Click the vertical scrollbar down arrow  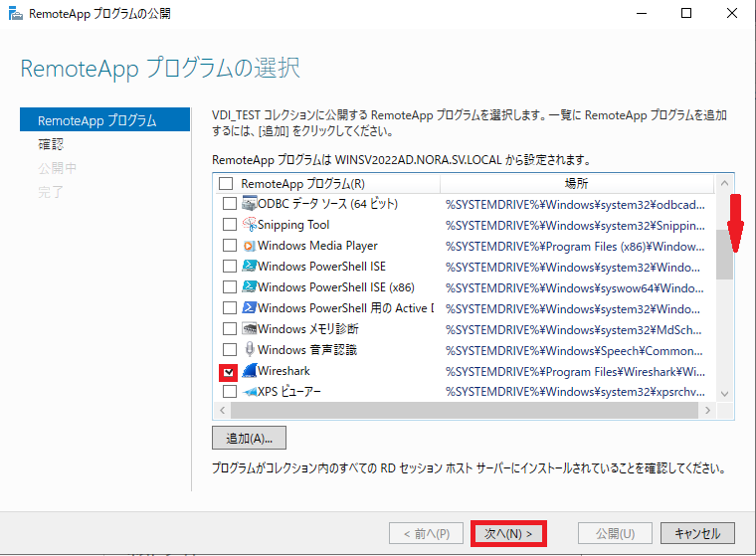[724, 394]
